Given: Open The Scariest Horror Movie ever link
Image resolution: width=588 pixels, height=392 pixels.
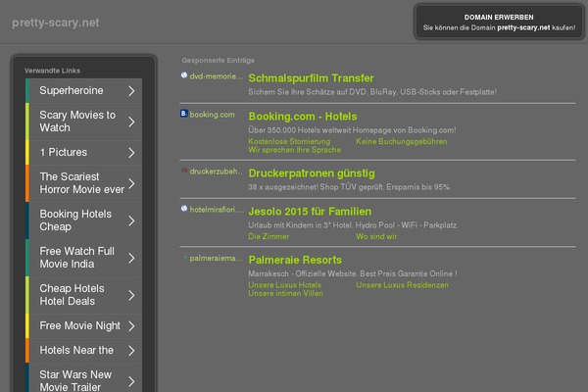Looking at the screenshot, I should coord(81,183).
